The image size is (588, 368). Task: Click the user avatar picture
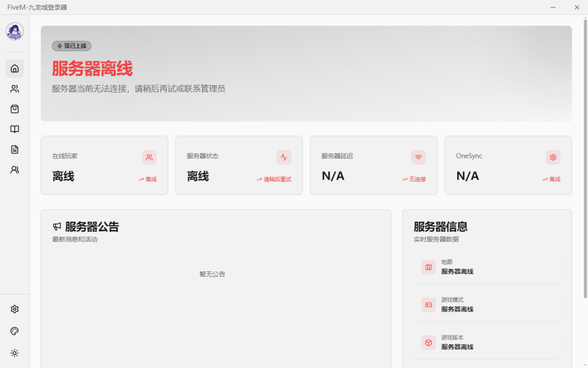(x=15, y=32)
